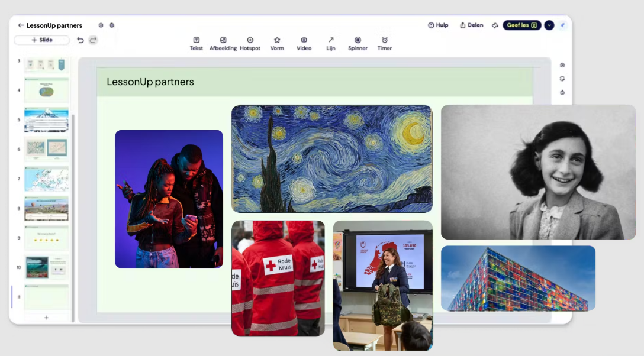Open lesson settings gear next to the title
Screen dimensions: 644x356
tap(101, 25)
